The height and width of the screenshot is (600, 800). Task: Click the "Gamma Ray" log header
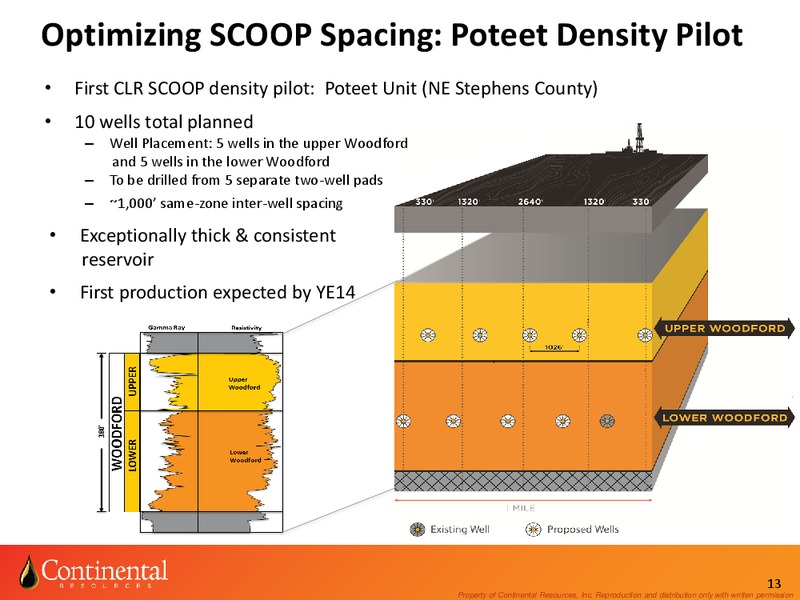click(166, 328)
